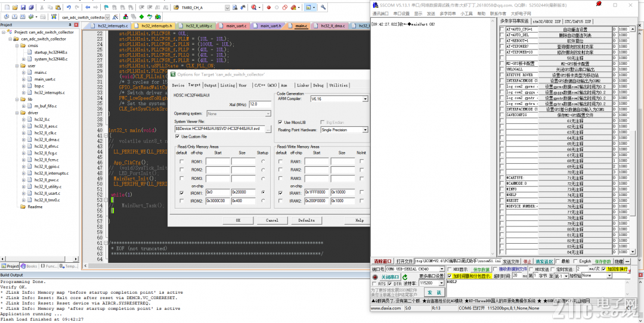The image size is (644, 323).
Task: Click OK in the Options dialog
Action: (x=238, y=220)
